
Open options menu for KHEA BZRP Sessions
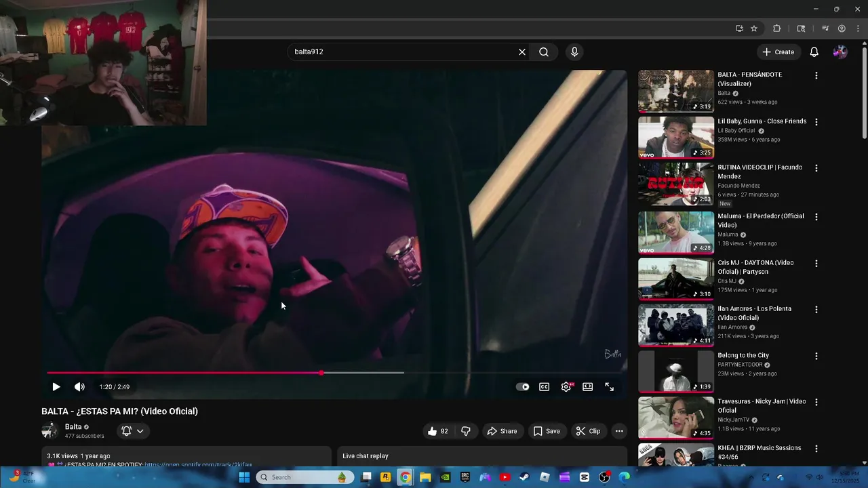pos(816,449)
